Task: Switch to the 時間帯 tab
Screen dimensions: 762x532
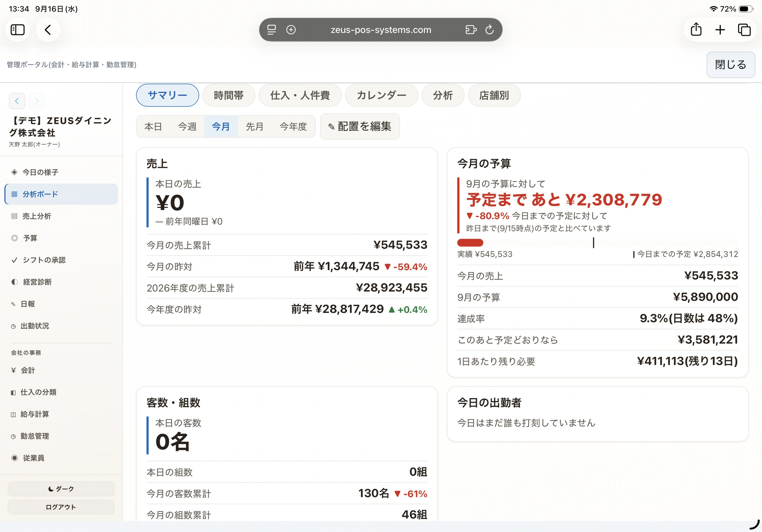Action: 229,95
